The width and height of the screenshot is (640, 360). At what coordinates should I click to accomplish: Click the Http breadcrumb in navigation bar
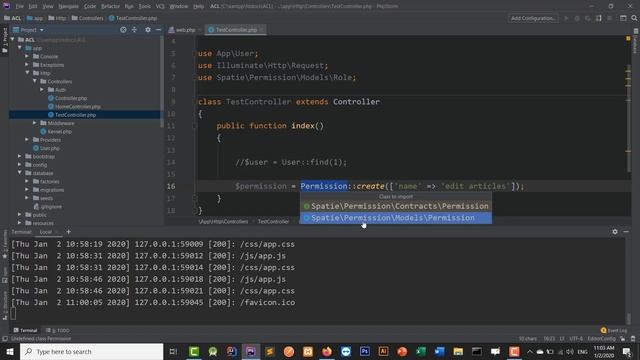click(x=57, y=18)
